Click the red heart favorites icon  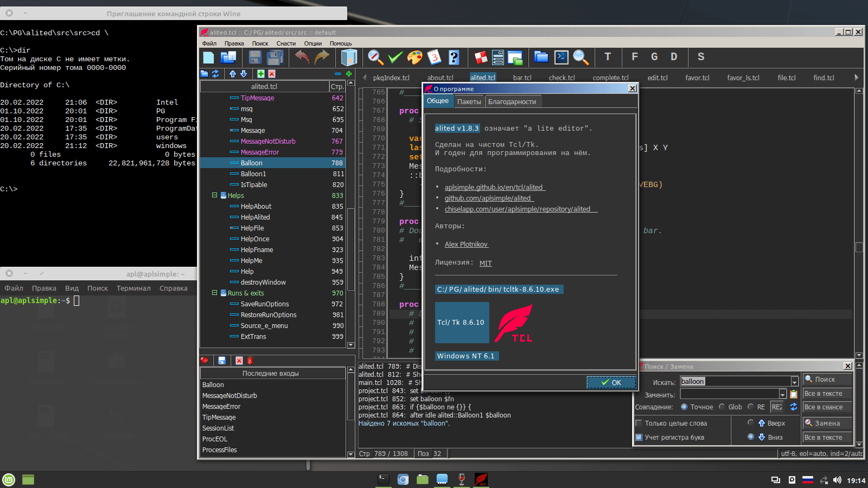pos(205,361)
